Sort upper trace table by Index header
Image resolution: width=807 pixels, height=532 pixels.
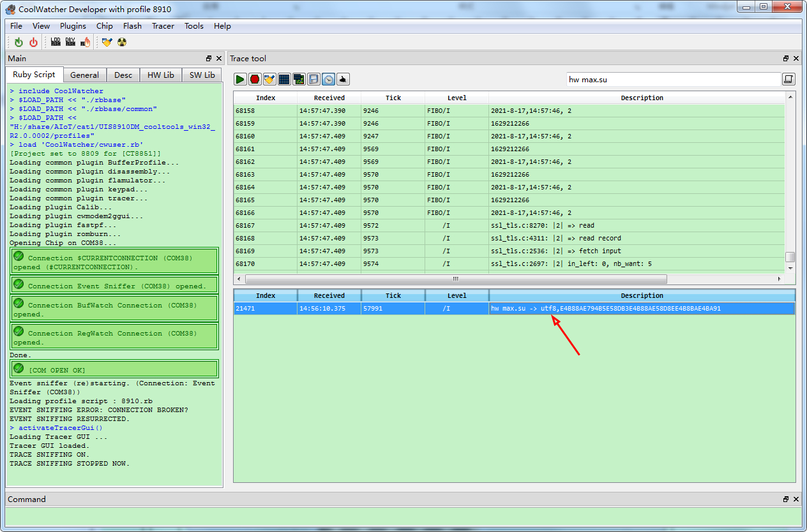coord(266,98)
